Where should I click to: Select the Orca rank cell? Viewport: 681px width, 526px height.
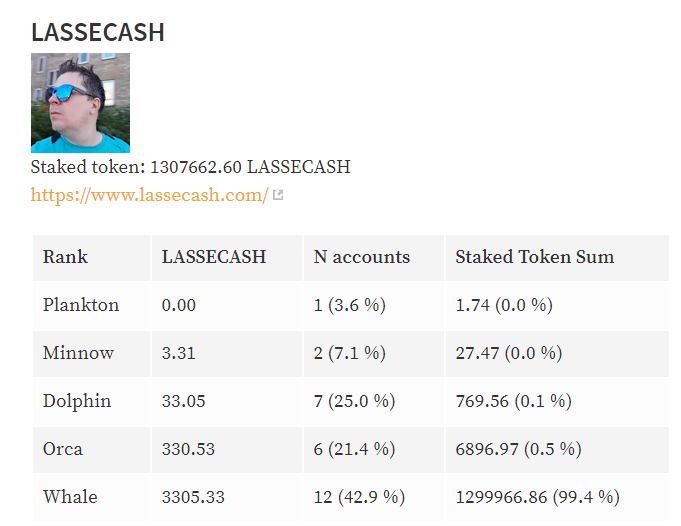point(92,450)
